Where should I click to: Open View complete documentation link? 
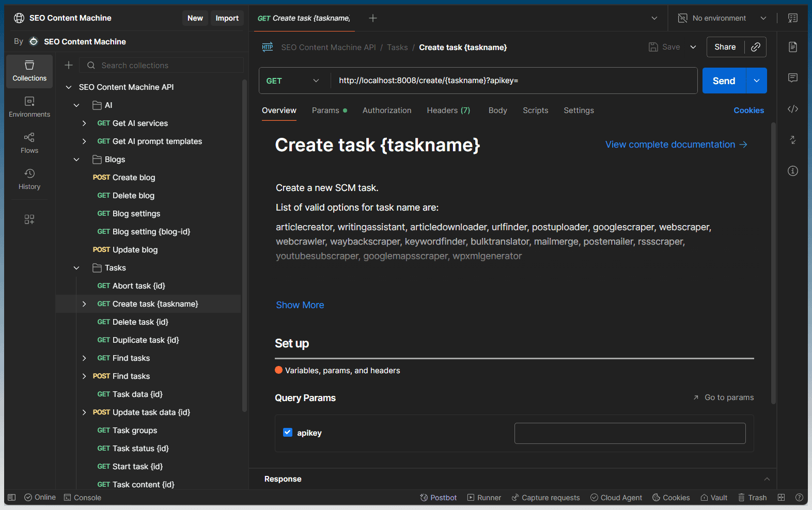[676, 145]
